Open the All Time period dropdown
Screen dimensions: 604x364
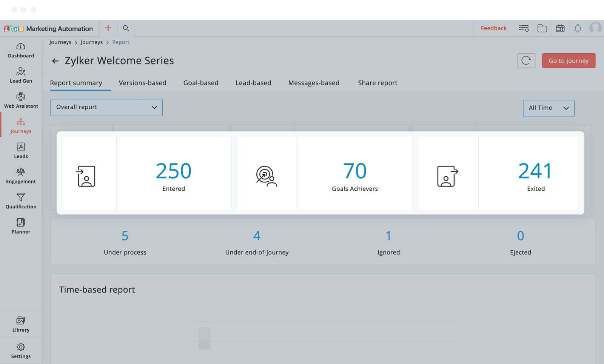tap(549, 108)
